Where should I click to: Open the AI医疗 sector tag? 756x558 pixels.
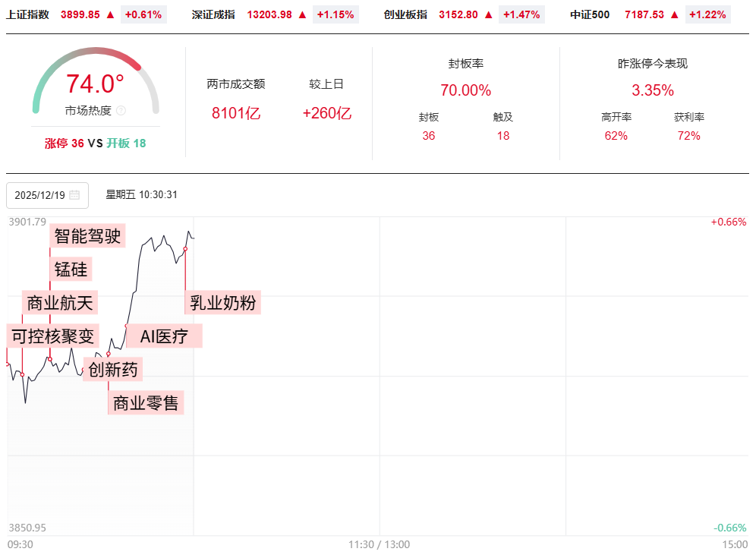point(164,336)
